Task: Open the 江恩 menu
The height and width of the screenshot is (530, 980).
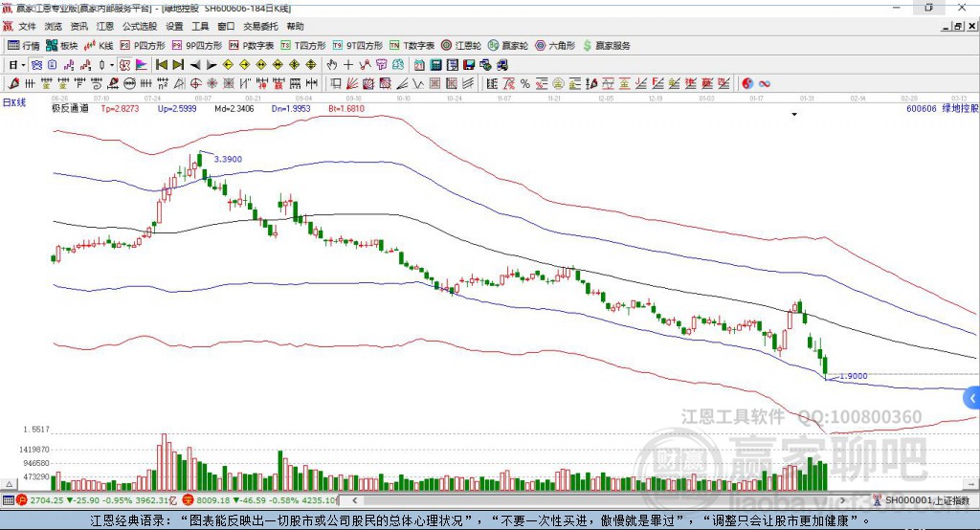Action: pyautogui.click(x=105, y=26)
